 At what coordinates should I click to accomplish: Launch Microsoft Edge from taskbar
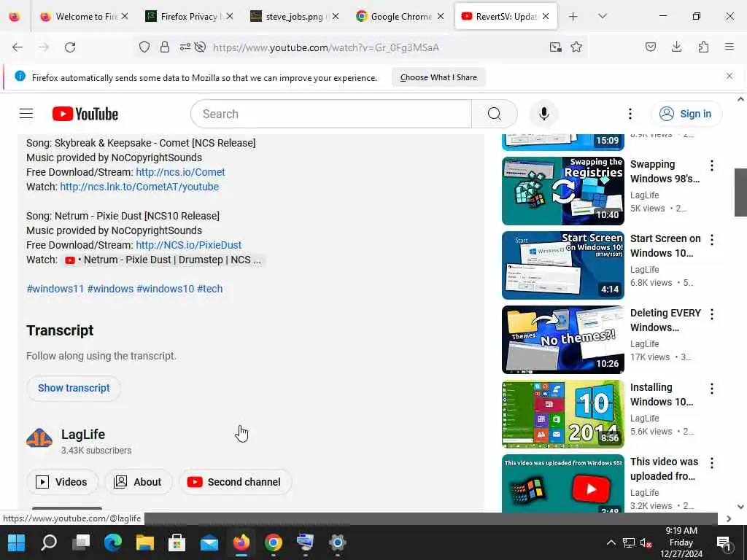[113, 542]
